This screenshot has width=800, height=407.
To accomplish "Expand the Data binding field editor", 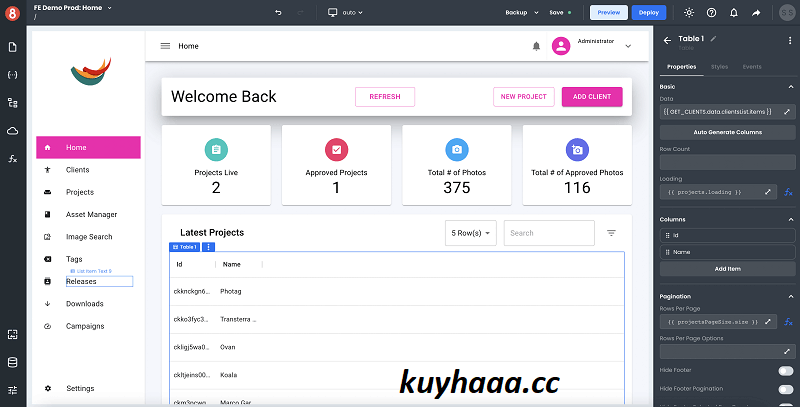I will tap(787, 111).
